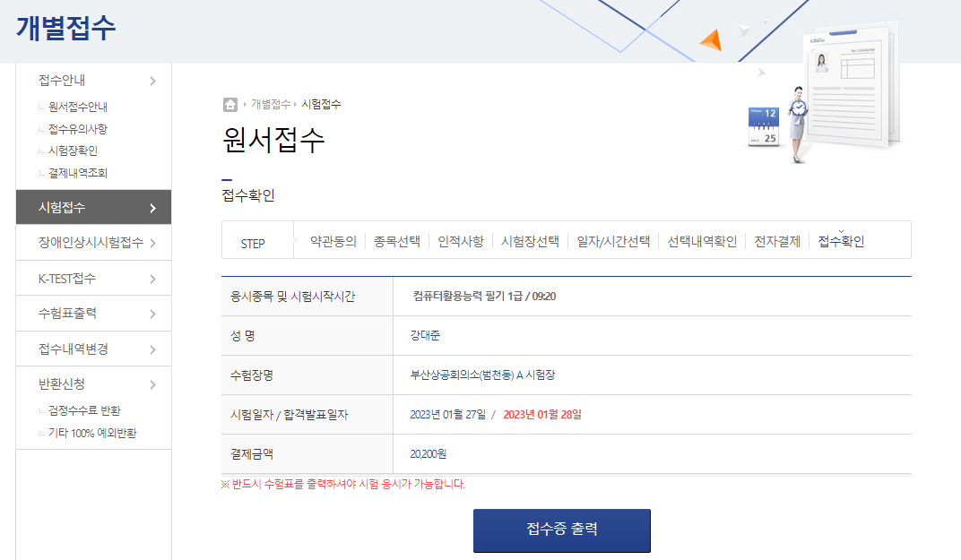This screenshot has width=961, height=560.
Task: Click the home icon in breadcrumb
Action: coord(229,105)
